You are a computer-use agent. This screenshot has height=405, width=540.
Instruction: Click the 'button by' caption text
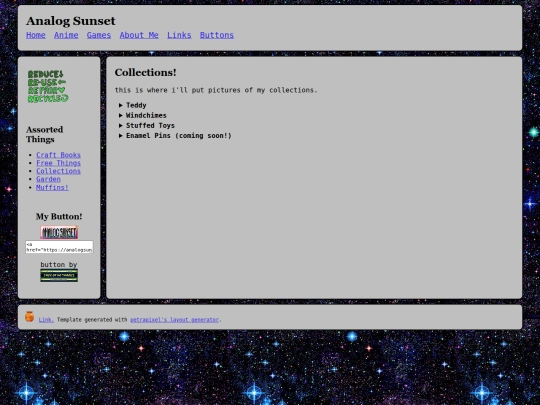(59, 264)
